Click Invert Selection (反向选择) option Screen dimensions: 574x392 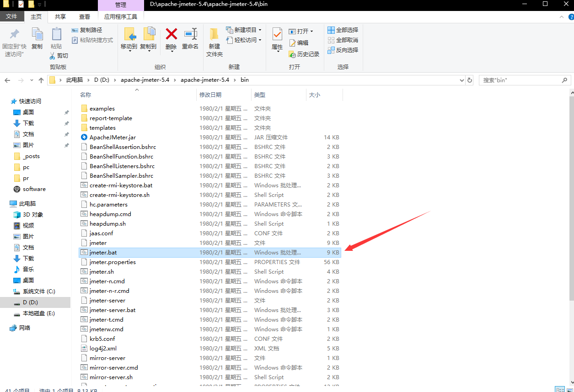pos(343,50)
